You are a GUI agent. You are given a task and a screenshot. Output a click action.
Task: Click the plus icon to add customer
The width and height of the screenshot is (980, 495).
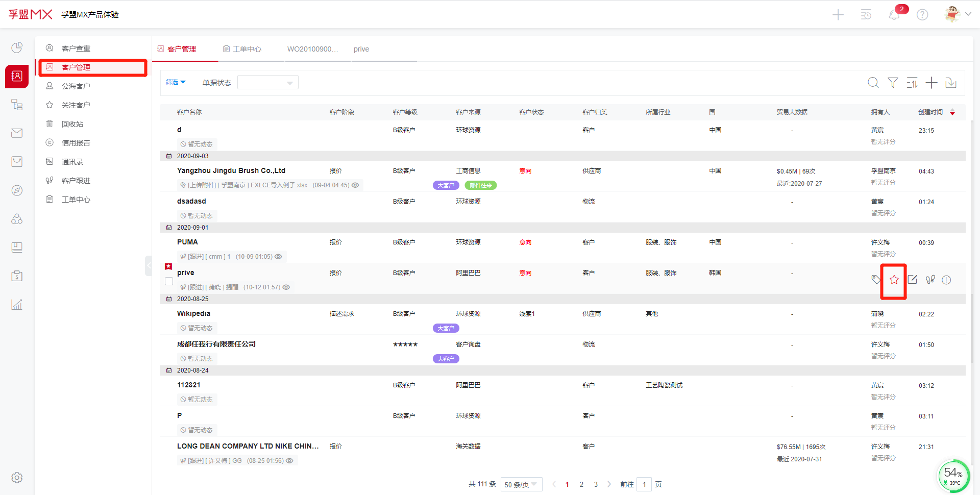932,83
